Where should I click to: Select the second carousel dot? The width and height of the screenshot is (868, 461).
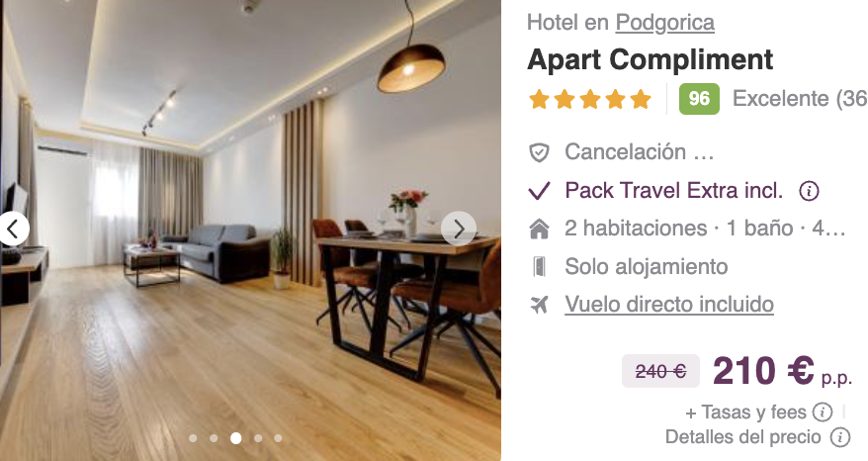tap(214, 438)
